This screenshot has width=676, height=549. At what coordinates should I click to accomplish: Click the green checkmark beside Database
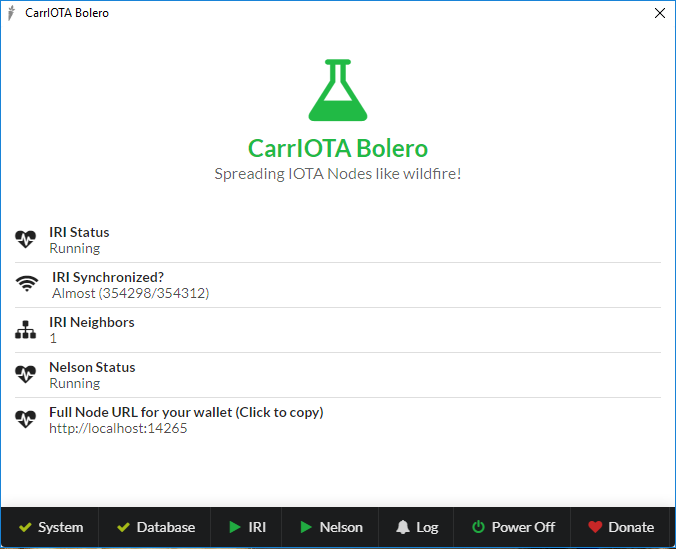123,527
